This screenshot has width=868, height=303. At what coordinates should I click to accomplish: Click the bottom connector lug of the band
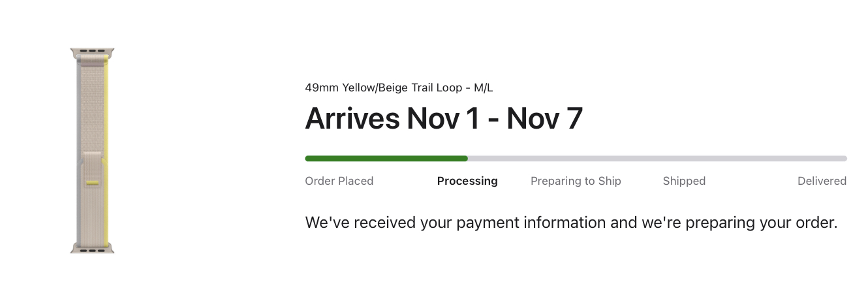(92, 248)
